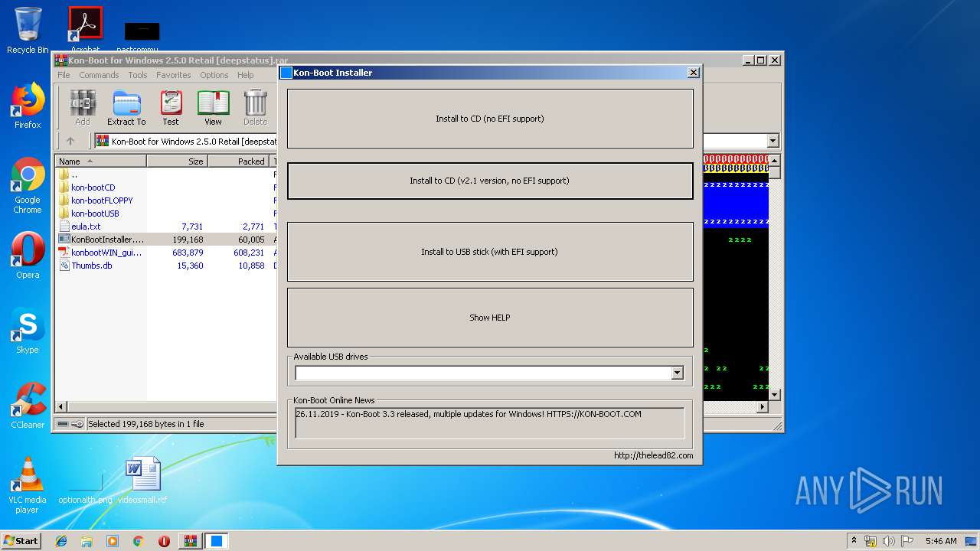This screenshot has width=980, height=551.
Task: Open the optionalth.png desktop file
Action: 85,488
